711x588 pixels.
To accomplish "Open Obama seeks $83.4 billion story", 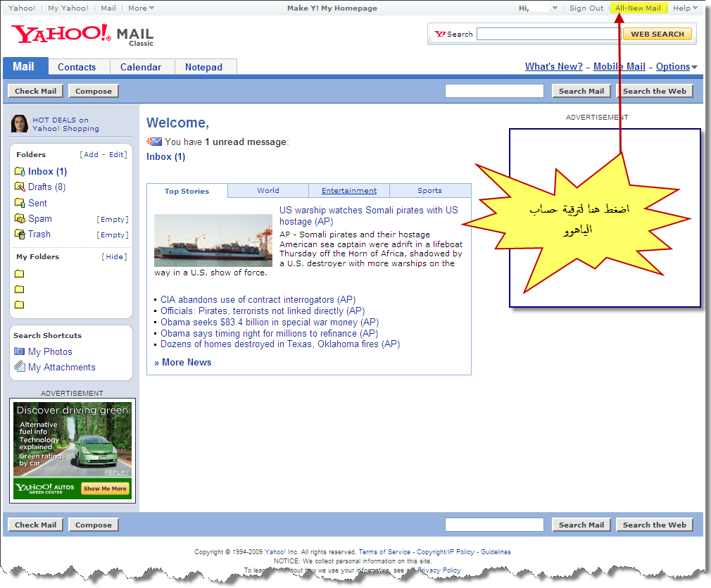I will 270,322.
